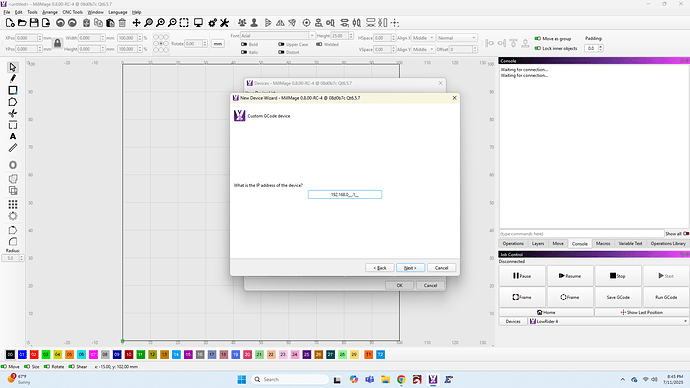
Task: Select the arrow selection tool
Action: click(x=13, y=67)
